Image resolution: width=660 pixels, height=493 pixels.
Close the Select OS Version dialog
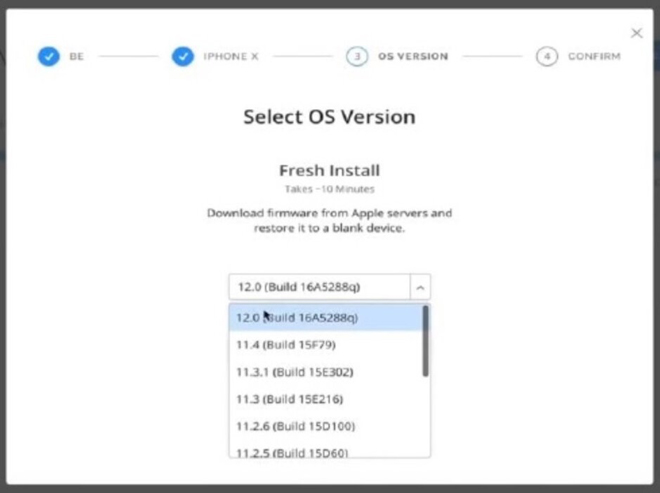tap(636, 33)
